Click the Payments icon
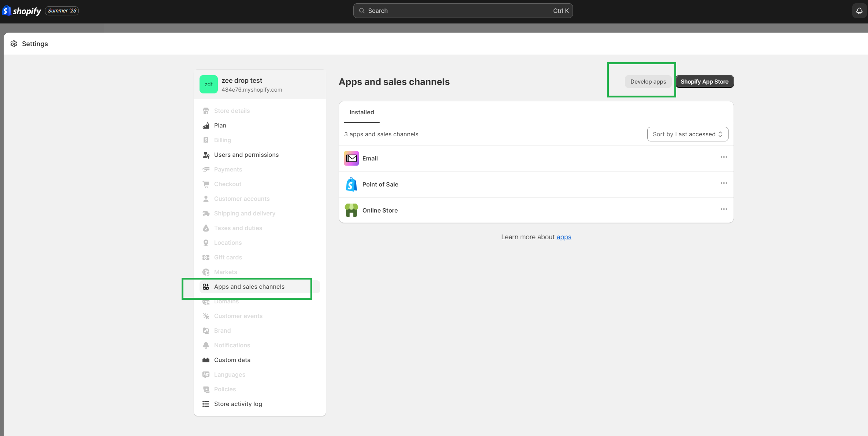 click(206, 170)
